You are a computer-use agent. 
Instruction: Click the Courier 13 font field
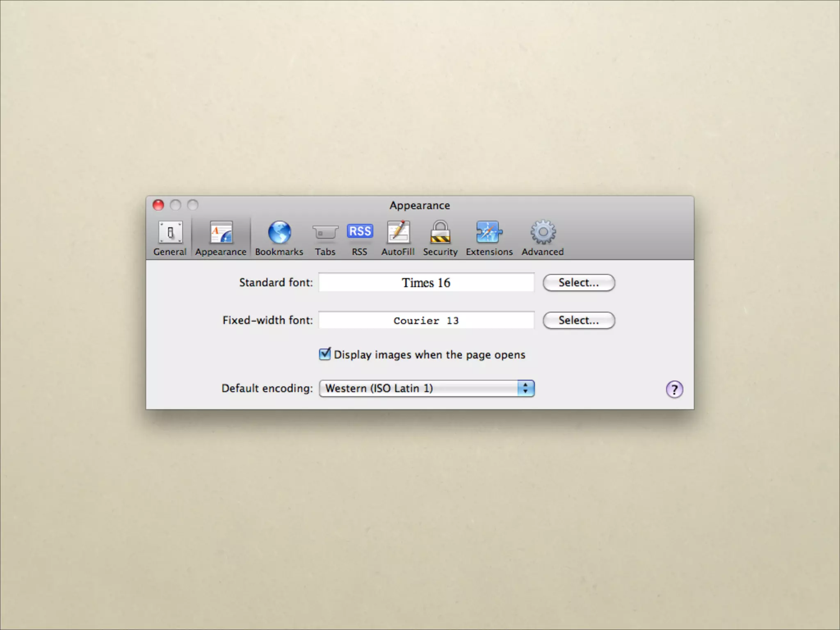click(x=426, y=320)
